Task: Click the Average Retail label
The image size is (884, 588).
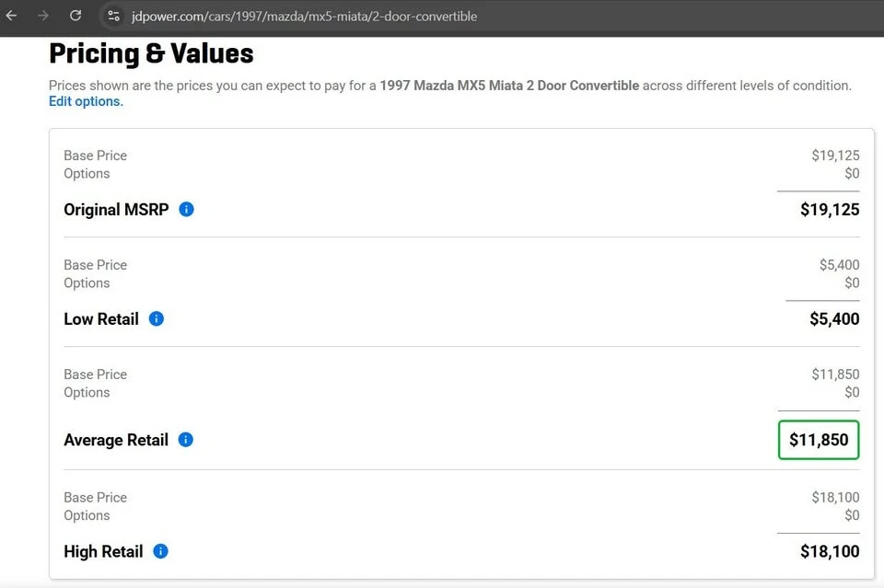Action: point(116,439)
